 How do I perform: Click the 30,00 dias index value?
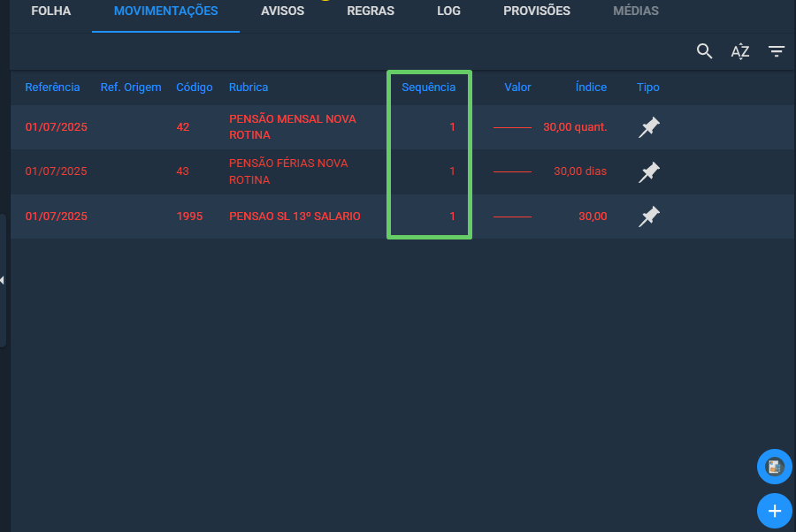pos(580,171)
